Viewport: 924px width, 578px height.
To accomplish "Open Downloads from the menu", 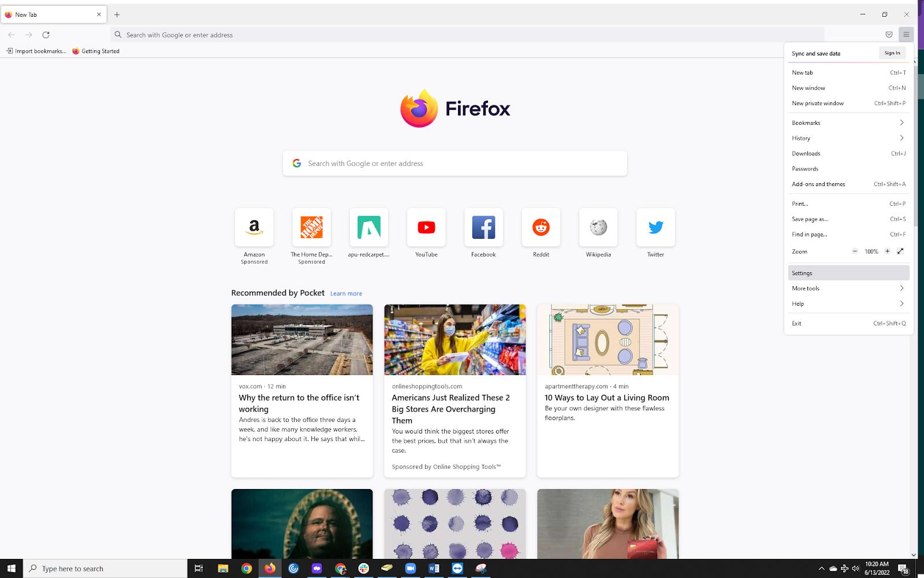I will 848,154.
